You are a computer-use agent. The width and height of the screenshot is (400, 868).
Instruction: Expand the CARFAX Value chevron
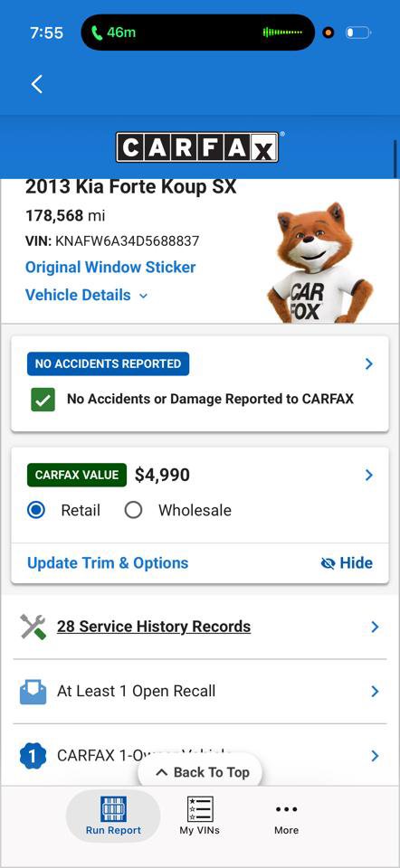pos(369,475)
